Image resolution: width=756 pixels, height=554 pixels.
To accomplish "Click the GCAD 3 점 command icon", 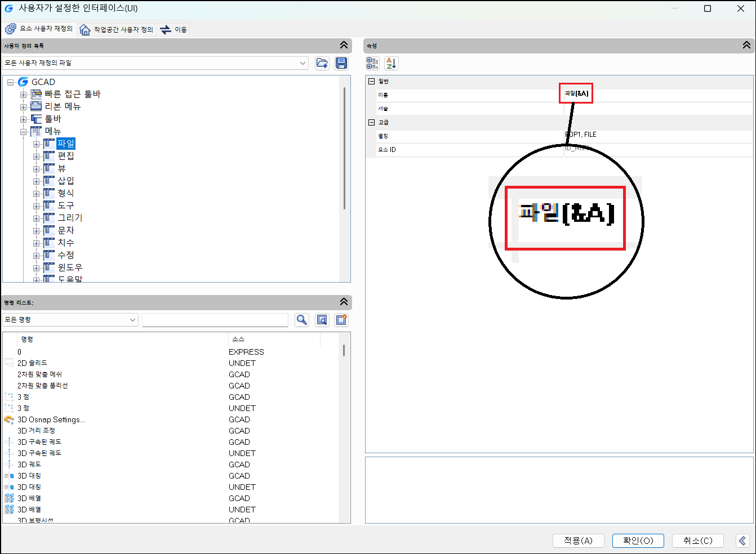I will (9, 397).
